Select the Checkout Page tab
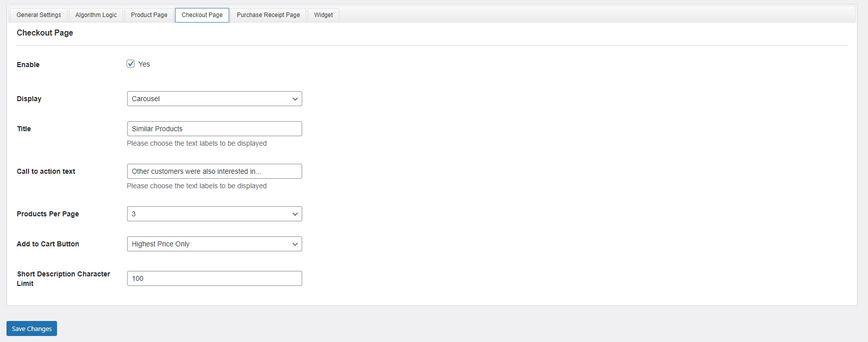Image resolution: width=868 pixels, height=342 pixels. point(202,15)
